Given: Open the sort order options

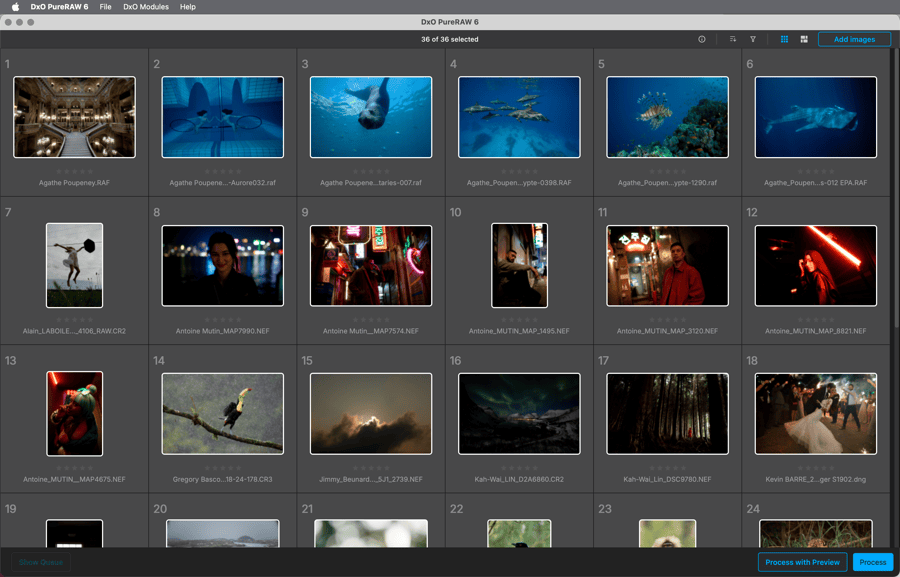Looking at the screenshot, I should 733,40.
